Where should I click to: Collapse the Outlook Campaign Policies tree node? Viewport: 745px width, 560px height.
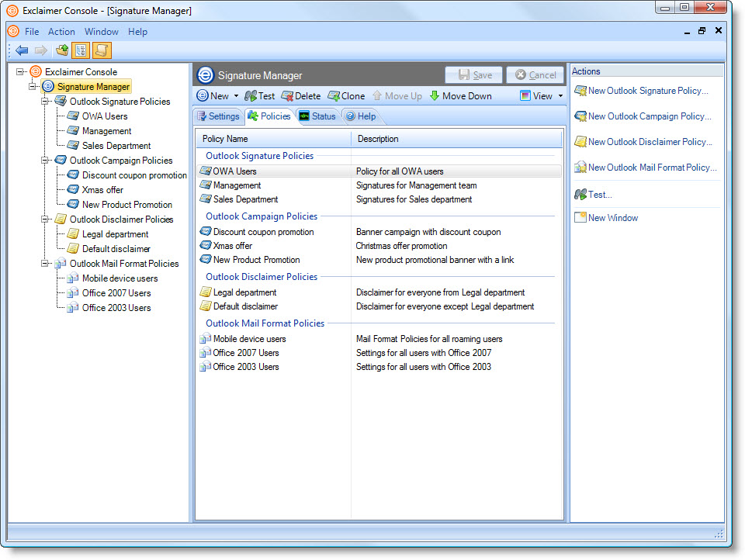45,161
